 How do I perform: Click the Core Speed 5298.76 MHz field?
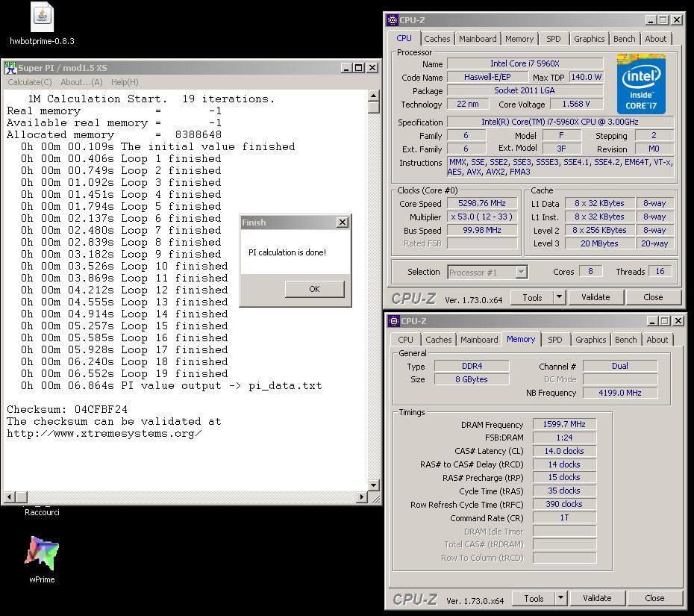tap(481, 203)
